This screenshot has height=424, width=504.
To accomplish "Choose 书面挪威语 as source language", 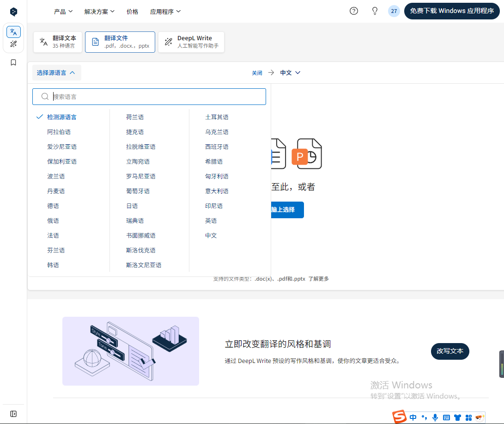I will pos(141,235).
